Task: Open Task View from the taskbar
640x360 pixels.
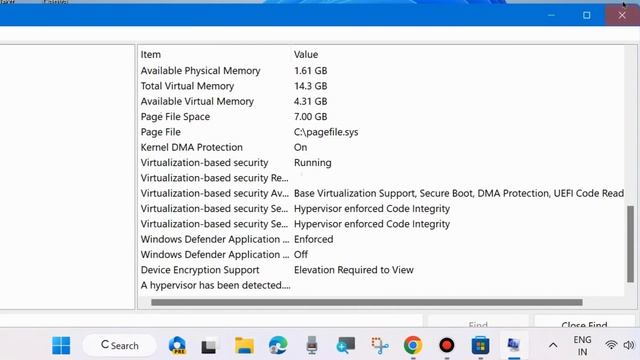Action: point(209,346)
